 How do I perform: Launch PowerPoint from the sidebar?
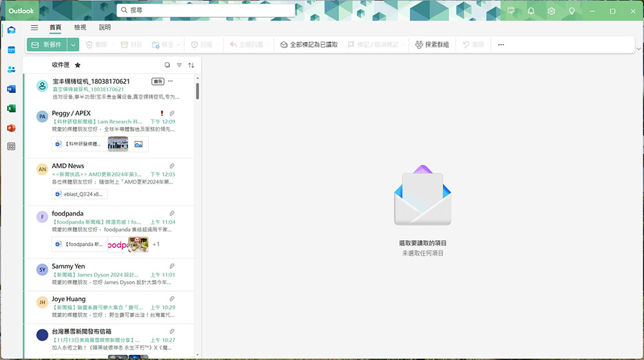pyautogui.click(x=11, y=128)
